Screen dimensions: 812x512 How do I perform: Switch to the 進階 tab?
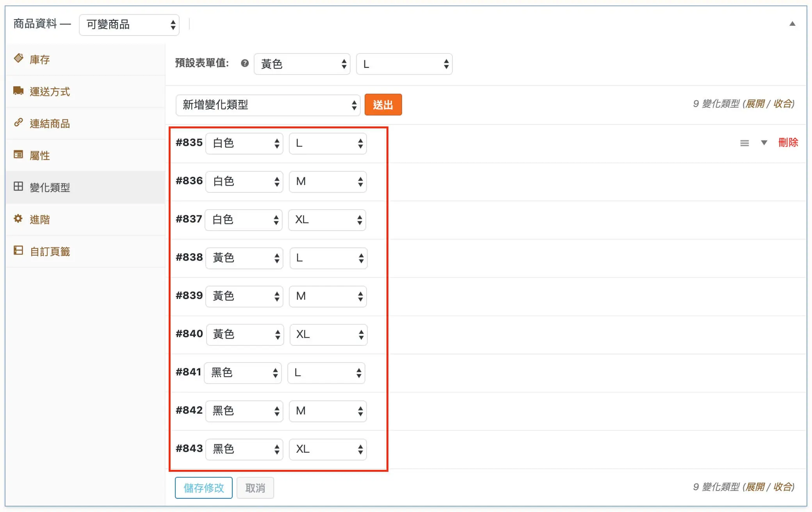(85, 219)
